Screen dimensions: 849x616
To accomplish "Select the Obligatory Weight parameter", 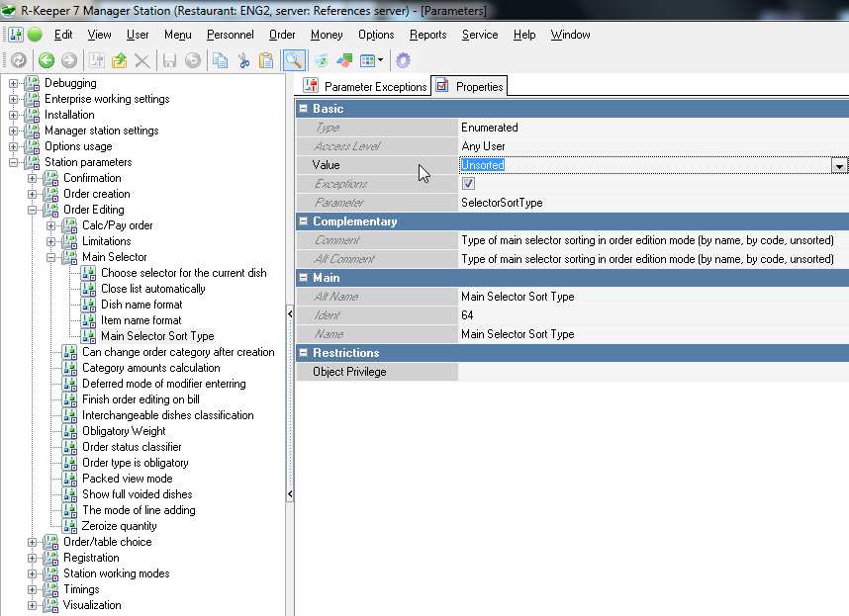I will (x=124, y=431).
